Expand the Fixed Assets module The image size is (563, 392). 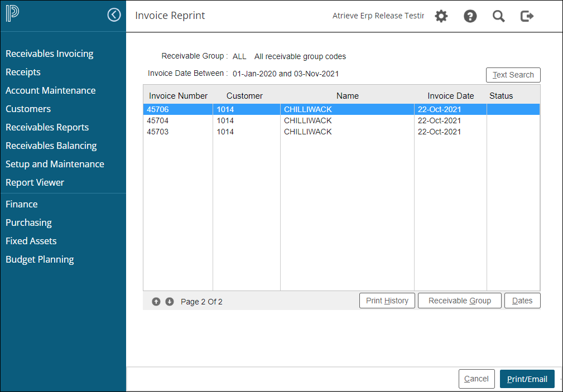click(31, 241)
